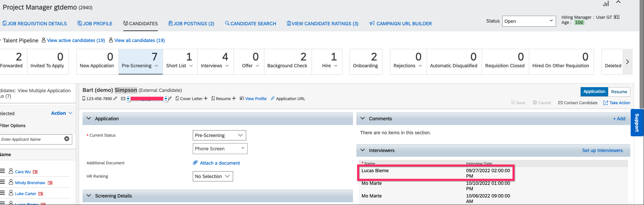644x205 pixels.
Task: Switch to the Resume view toggle
Action: tap(619, 92)
